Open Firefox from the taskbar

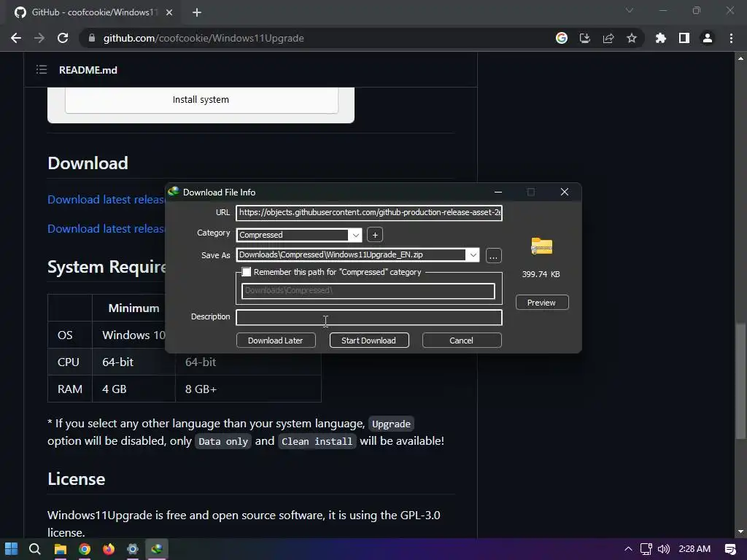coord(109,549)
